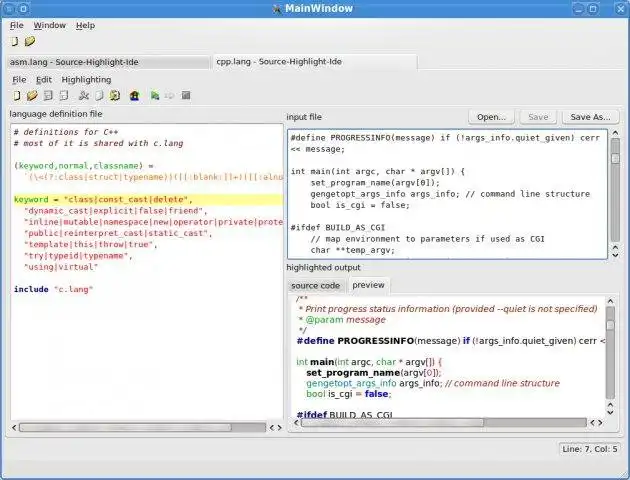Click language definition horizontal scrollbar handle

pyautogui.click(x=125, y=428)
